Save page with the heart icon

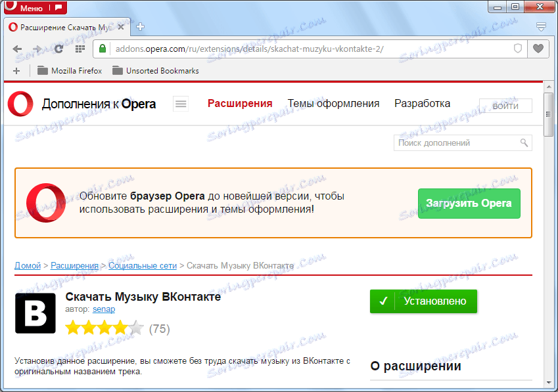pos(537,49)
